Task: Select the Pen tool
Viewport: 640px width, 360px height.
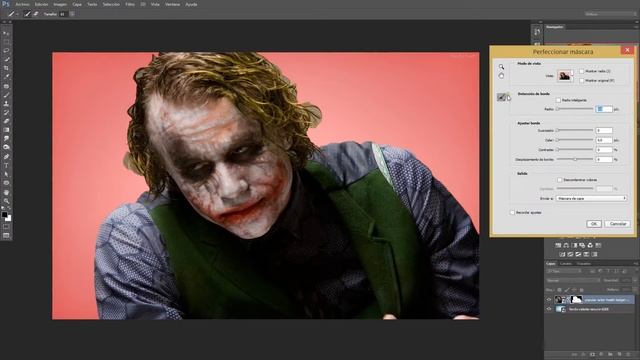Action: tap(6, 156)
